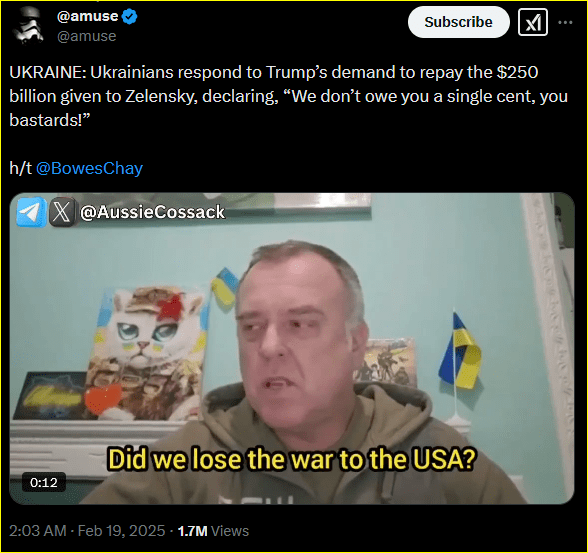The width and height of the screenshot is (588, 553).
Task: Click the Telegram logo in video
Action: point(32,213)
